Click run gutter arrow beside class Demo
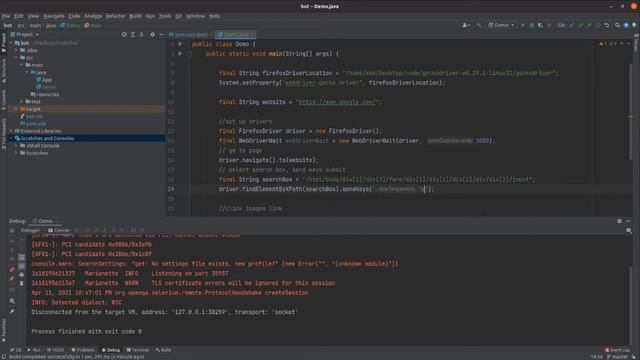This screenshot has height=360, width=640. pos(180,44)
